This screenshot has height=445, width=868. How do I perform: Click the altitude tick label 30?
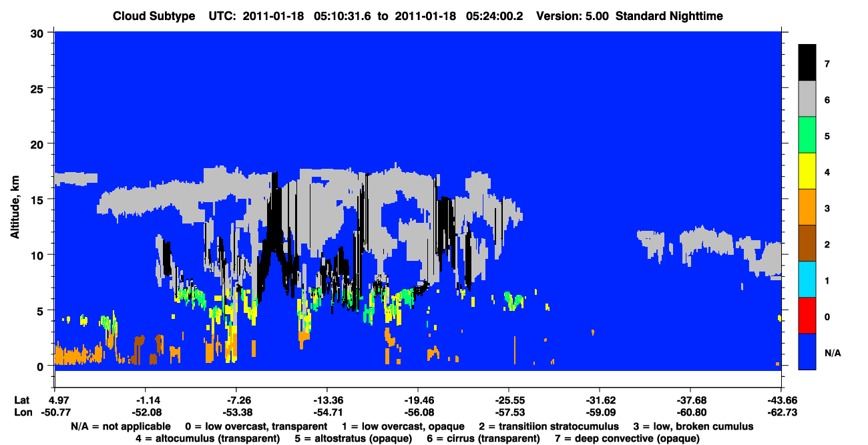39,33
